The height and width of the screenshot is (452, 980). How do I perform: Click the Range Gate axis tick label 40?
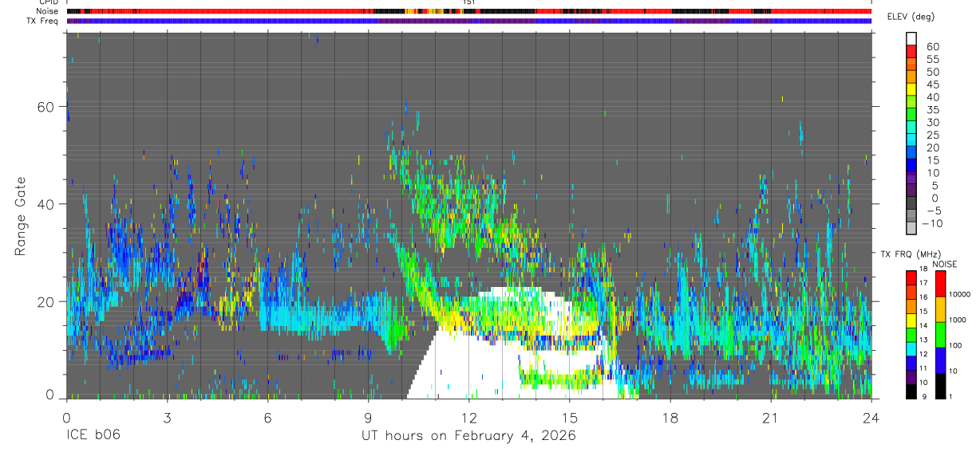point(45,204)
